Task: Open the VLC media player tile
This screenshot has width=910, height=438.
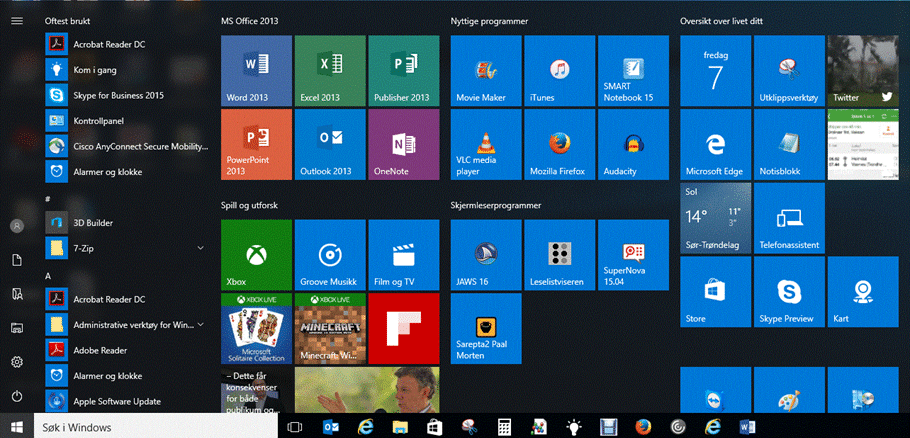Action: pos(486,145)
